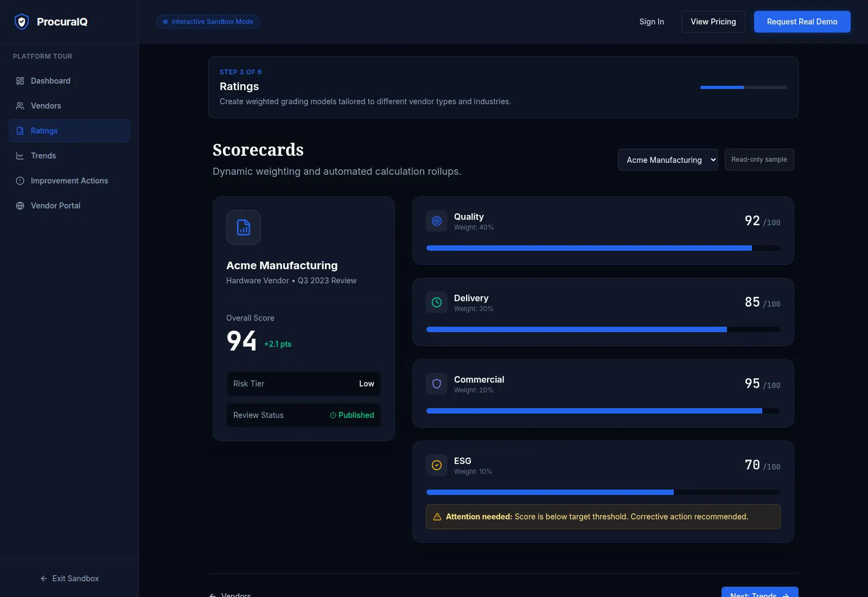This screenshot has height=597, width=868.
Task: Click the Quality score 92
Action: (x=752, y=221)
